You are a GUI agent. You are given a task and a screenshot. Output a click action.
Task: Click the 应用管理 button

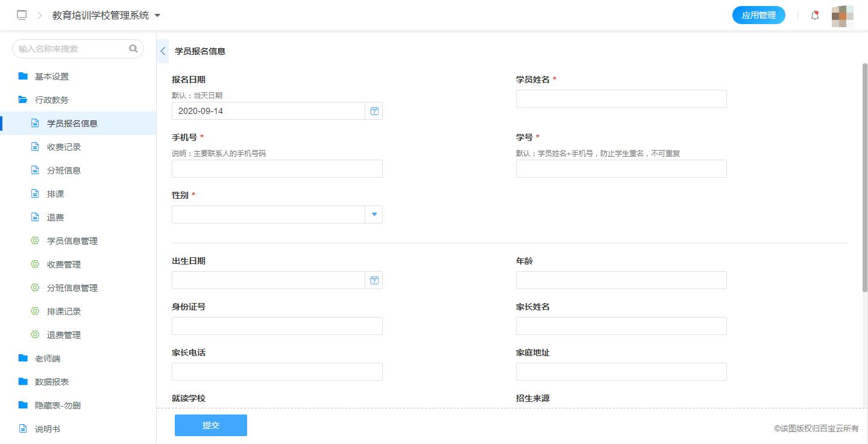[759, 14]
